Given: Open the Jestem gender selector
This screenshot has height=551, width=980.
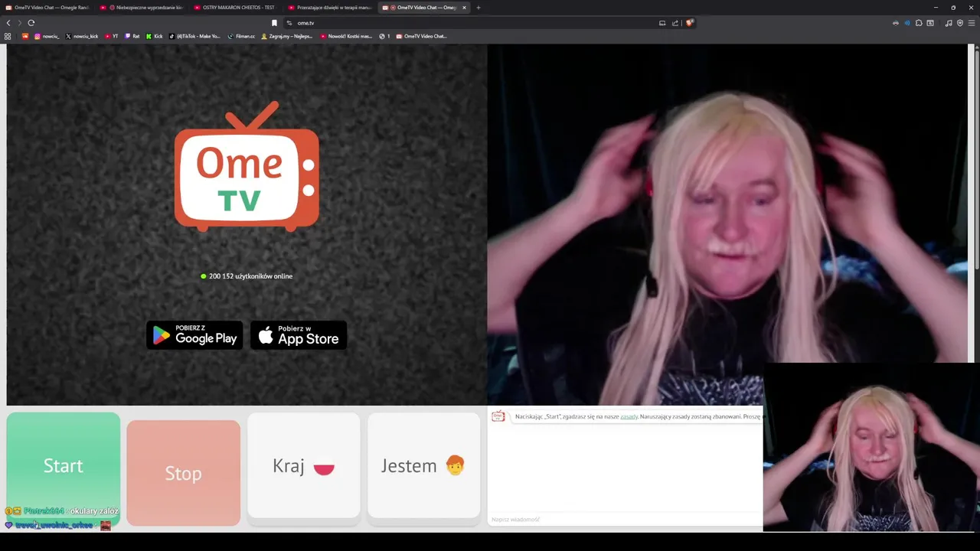Looking at the screenshot, I should click(x=424, y=466).
